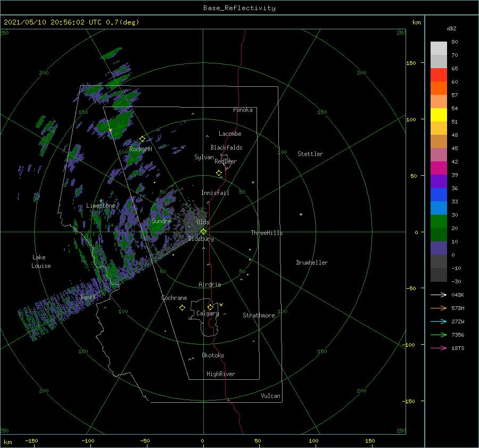Click the Airdrie town label
The width and height of the screenshot is (479, 448).
coord(210,284)
